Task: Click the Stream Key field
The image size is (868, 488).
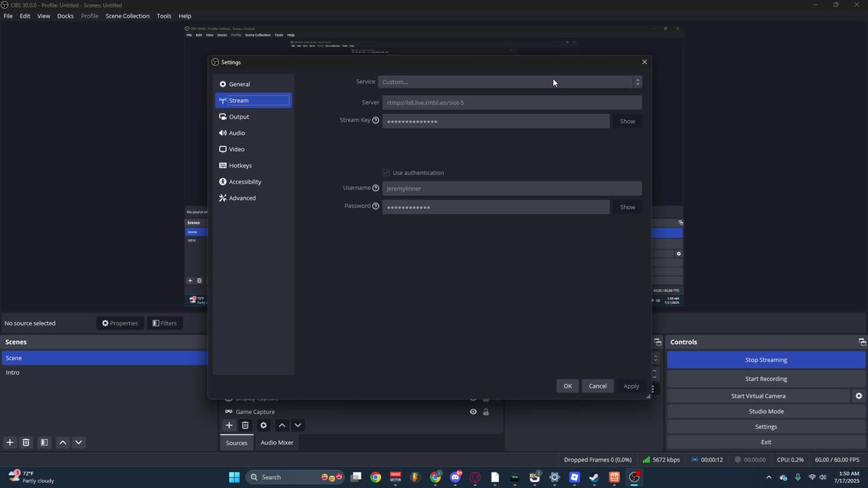Action: coord(496,121)
